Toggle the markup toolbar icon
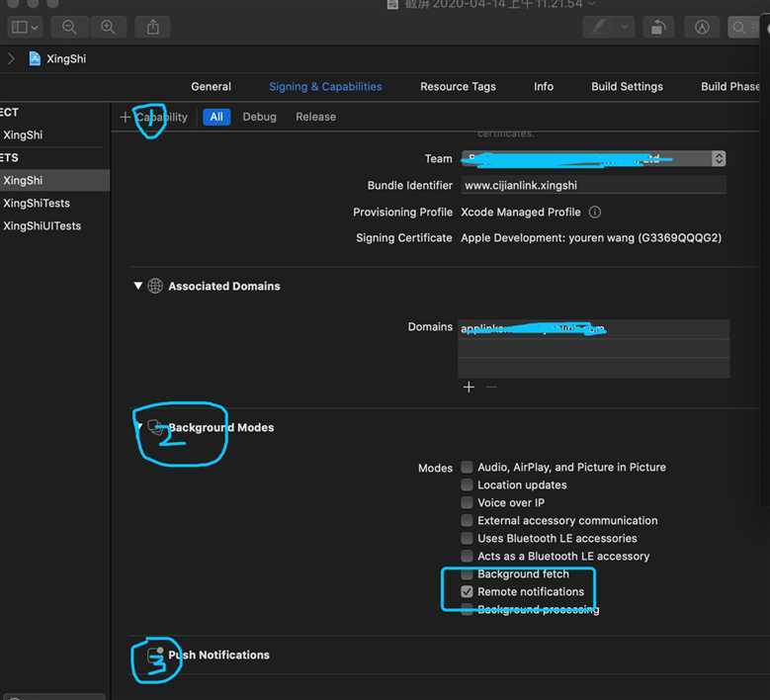Screen dimensions: 770x700 702,27
